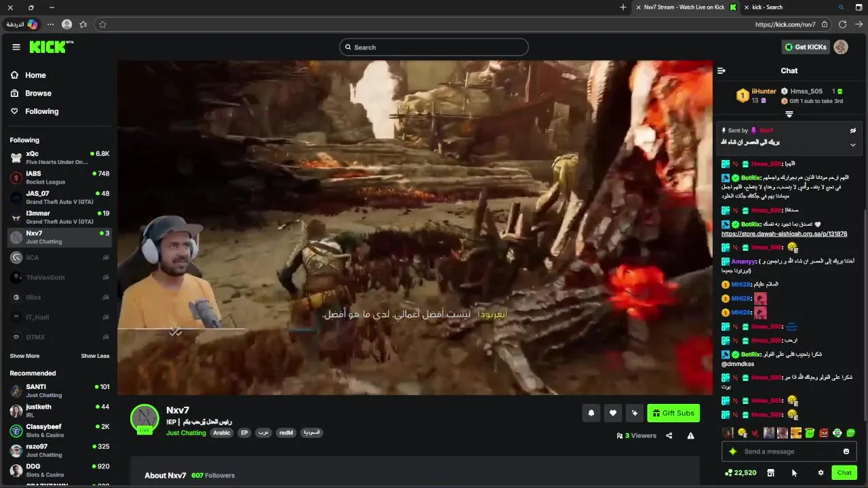Insert the yellow crying emoji emote
868x488 pixels.
(x=741, y=432)
